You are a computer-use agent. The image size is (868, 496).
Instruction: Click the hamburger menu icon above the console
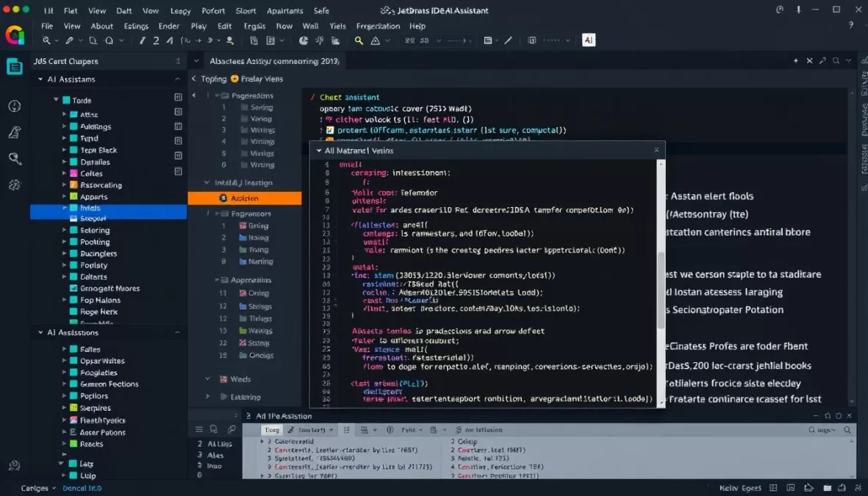pos(198,429)
